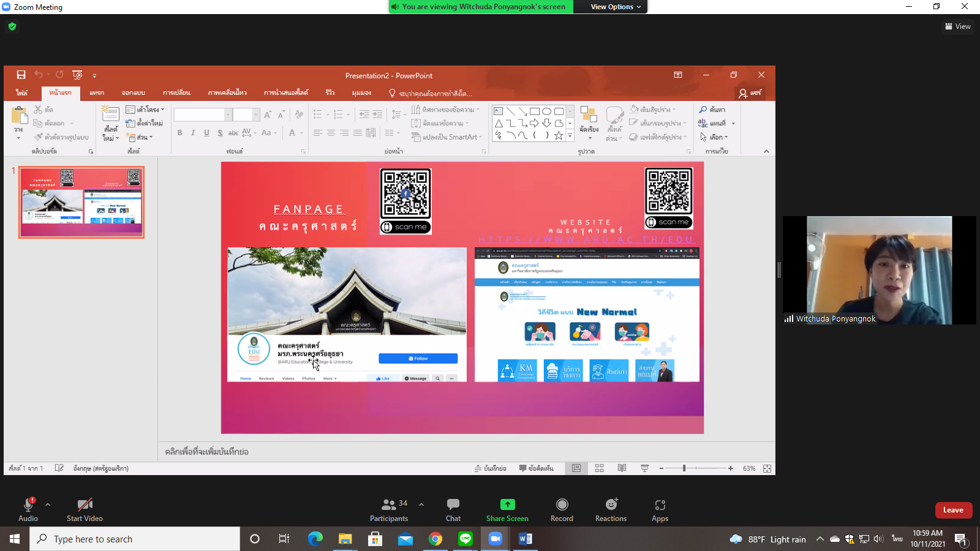Screen dimensions: 980x551
Task: Toggle Align Left paragraph
Action: click(317, 133)
